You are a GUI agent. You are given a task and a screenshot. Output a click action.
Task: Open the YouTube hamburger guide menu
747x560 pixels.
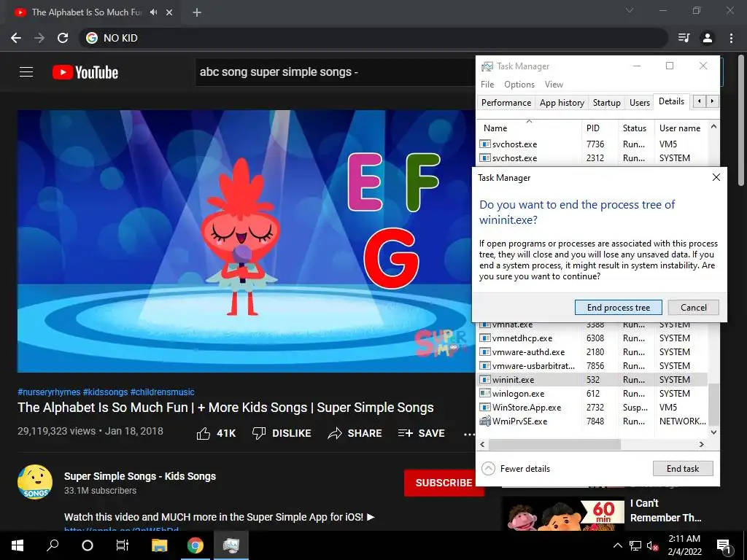tap(26, 72)
